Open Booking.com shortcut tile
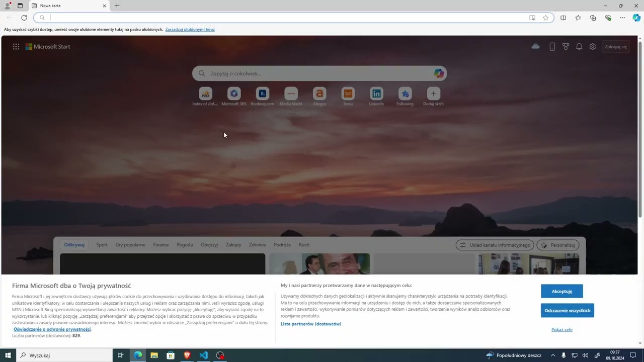Image resolution: width=644 pixels, height=362 pixels. coord(262,97)
